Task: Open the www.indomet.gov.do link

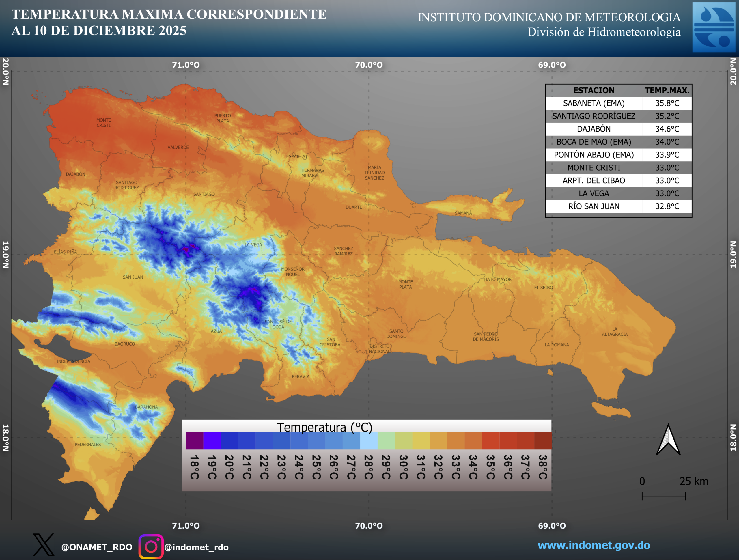Action: click(594, 545)
